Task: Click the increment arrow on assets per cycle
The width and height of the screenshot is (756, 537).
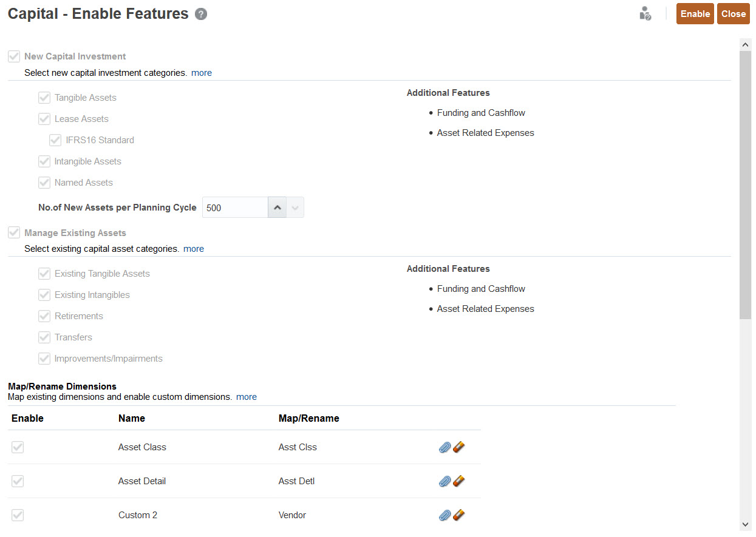Action: click(278, 207)
